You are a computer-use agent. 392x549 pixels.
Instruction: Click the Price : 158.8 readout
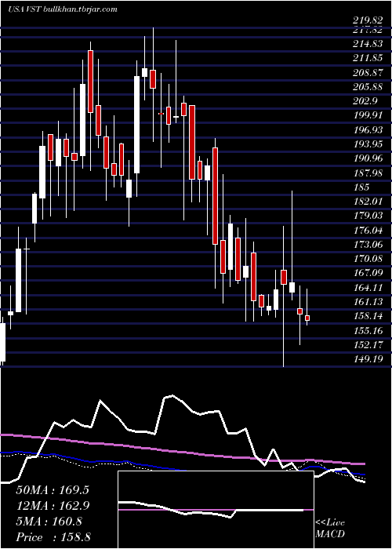pos(53,537)
